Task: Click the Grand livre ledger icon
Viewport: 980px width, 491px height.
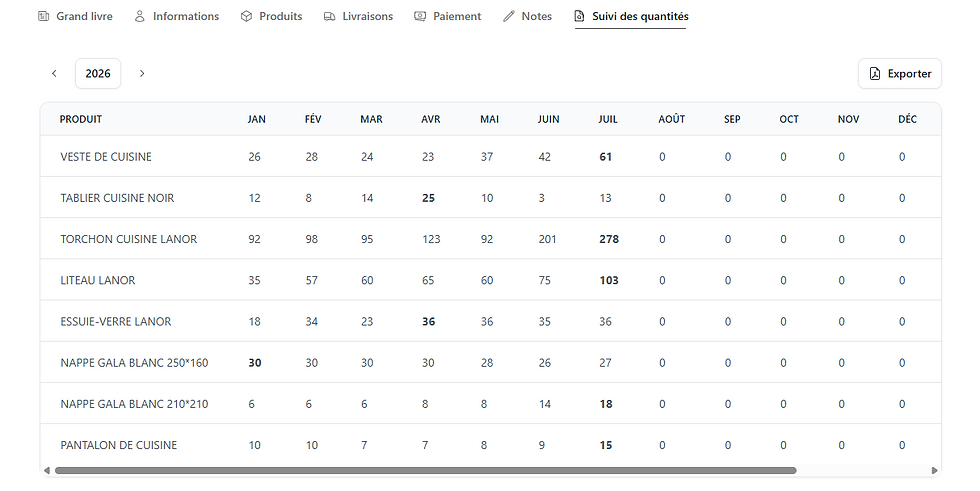Action: (x=43, y=16)
